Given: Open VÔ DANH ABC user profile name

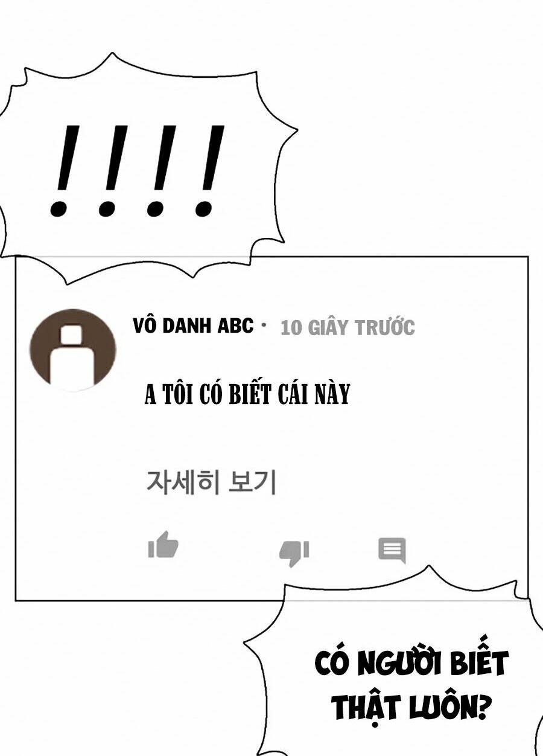Looking at the screenshot, I should coord(193,325).
